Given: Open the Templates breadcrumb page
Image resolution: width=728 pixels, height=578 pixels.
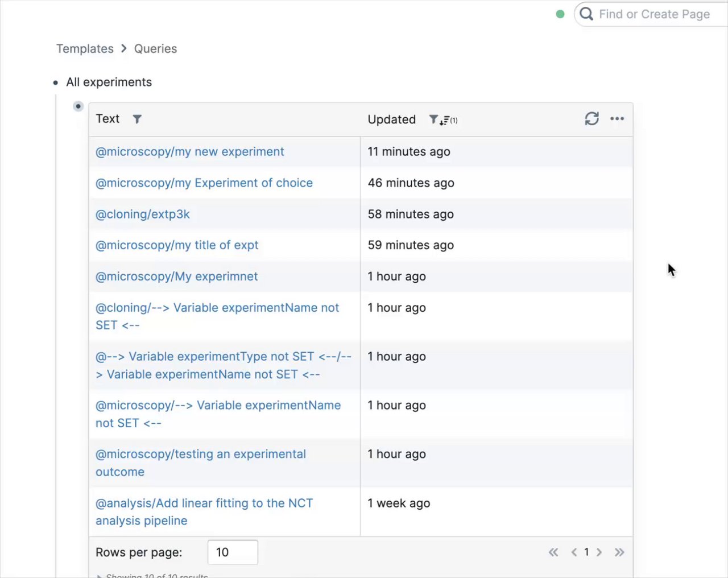Looking at the screenshot, I should 85,49.
